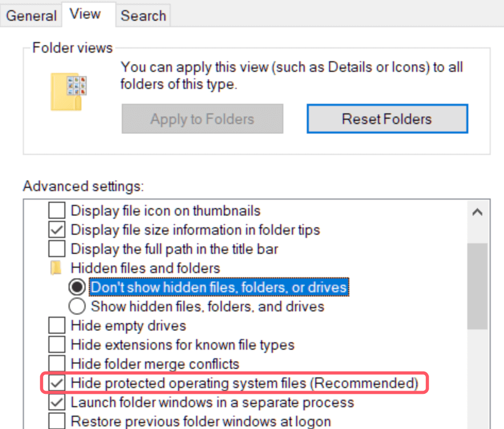504x429 pixels.
Task: Enable Restore previous folder windows at logon
Action: click(56, 421)
